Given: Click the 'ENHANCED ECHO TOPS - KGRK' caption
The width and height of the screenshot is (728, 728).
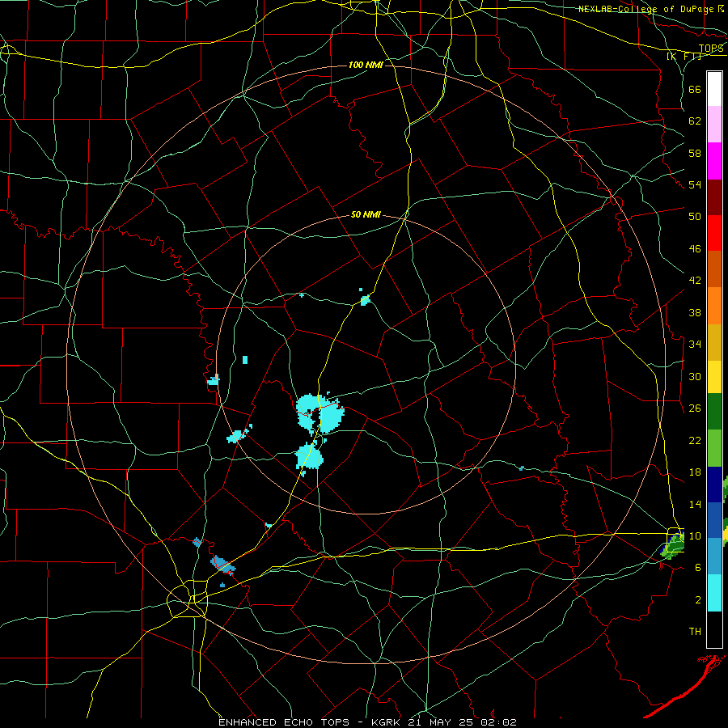Looking at the screenshot, I should (x=309, y=722).
